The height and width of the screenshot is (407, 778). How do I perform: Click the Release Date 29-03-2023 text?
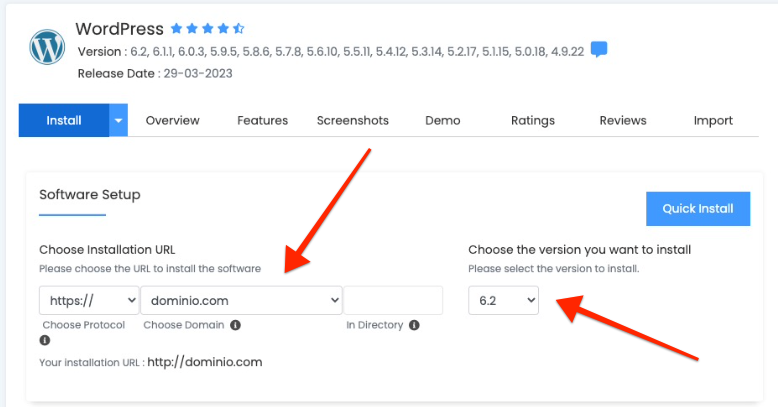(155, 73)
